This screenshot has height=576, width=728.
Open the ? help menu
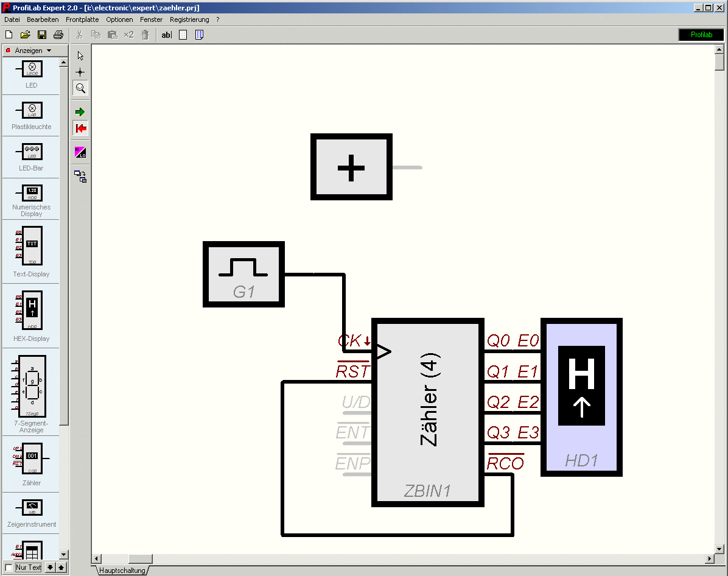pyautogui.click(x=218, y=19)
